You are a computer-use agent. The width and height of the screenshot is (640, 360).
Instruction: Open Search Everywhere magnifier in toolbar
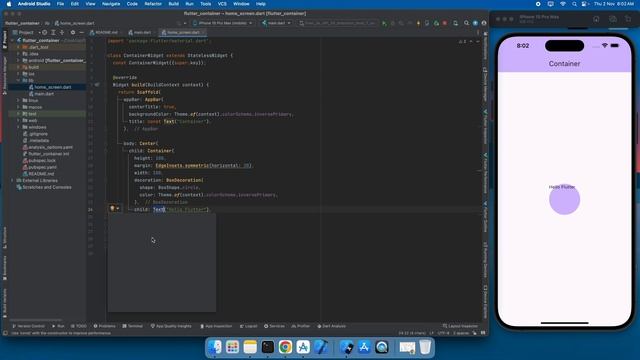point(466,23)
